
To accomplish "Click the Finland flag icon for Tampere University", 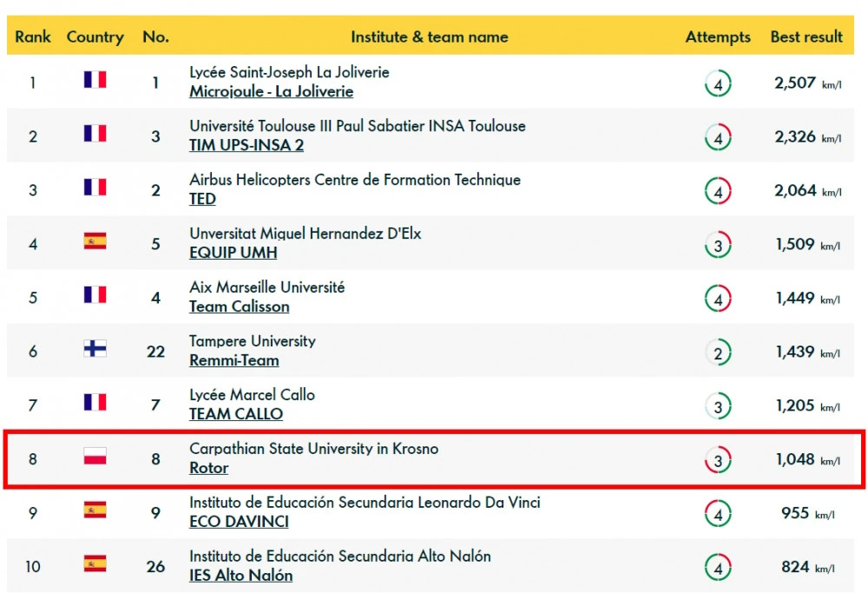I will (x=95, y=349).
